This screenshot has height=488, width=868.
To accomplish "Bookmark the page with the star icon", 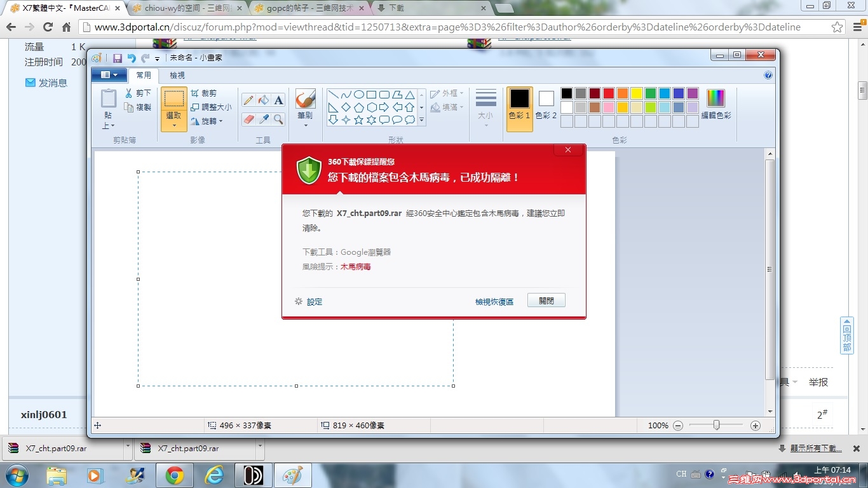I will (837, 27).
